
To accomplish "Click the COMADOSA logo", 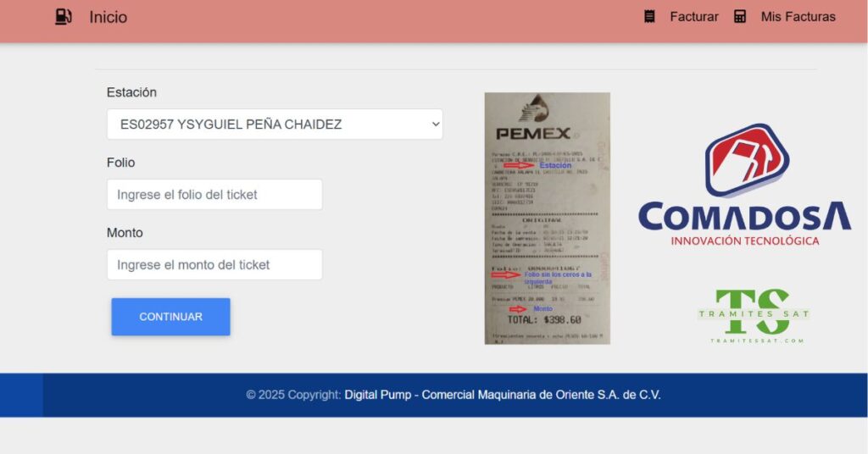I will point(744,185).
